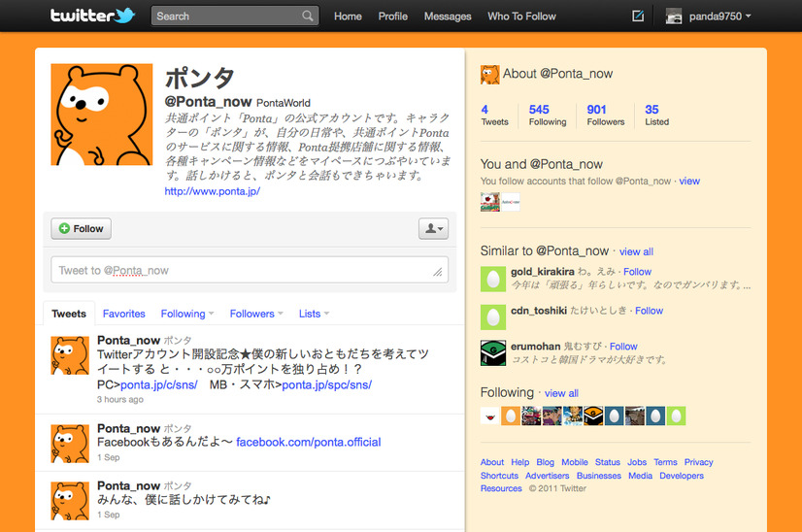This screenshot has height=532, width=802.
Task: Click Mobile footer link
Action: [x=575, y=462]
